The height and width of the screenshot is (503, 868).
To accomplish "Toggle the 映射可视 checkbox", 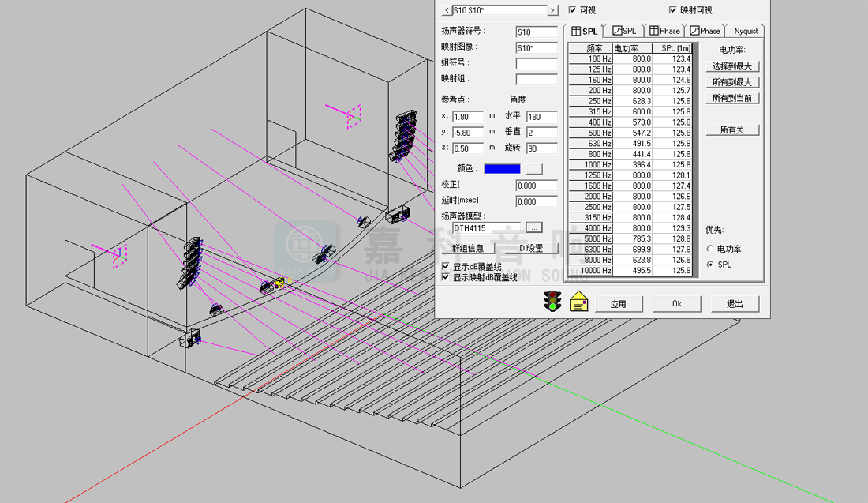I will pos(672,10).
